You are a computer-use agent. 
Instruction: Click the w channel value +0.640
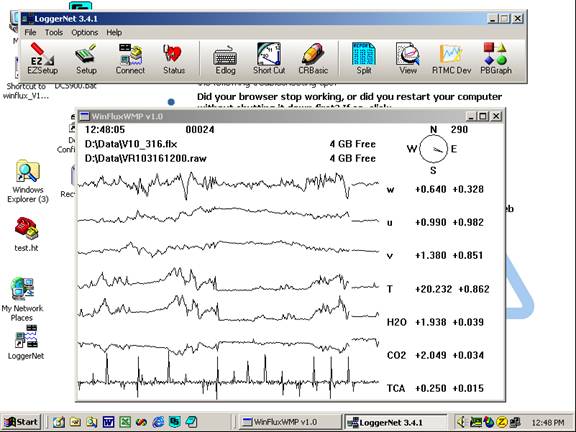pyautogui.click(x=431, y=189)
